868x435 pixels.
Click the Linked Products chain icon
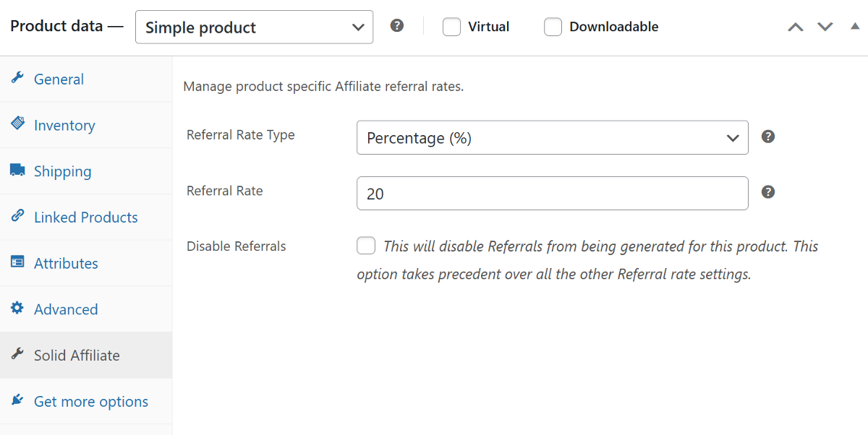tap(17, 217)
